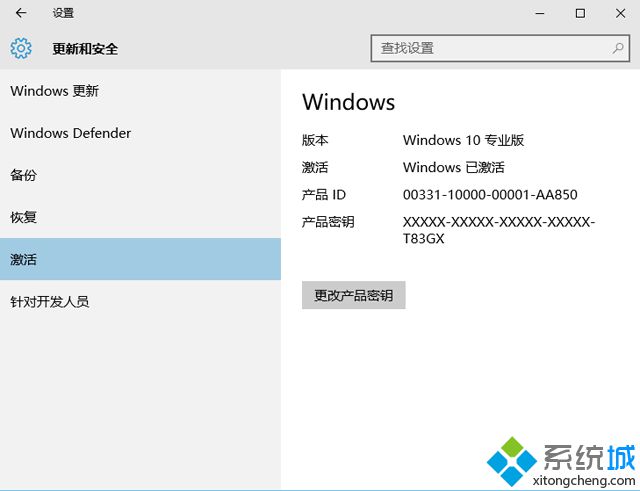The height and width of the screenshot is (491, 640).
Task: Close the 设置 window
Action: pos(620,13)
